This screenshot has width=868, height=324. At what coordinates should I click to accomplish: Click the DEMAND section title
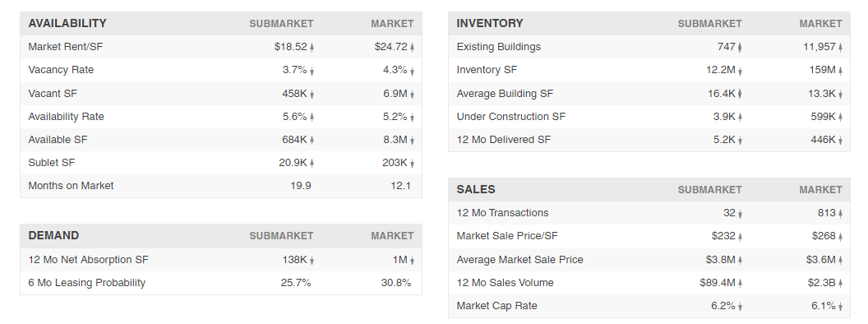tap(53, 236)
